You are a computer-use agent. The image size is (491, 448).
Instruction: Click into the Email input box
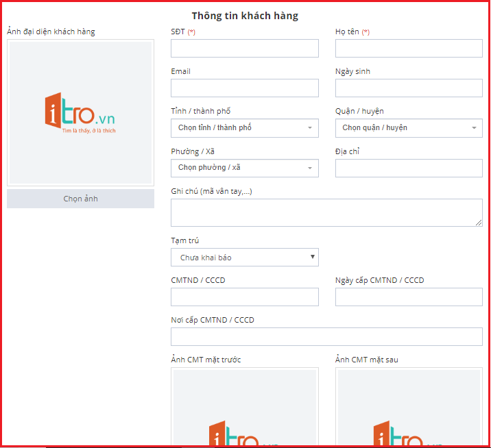[244, 88]
